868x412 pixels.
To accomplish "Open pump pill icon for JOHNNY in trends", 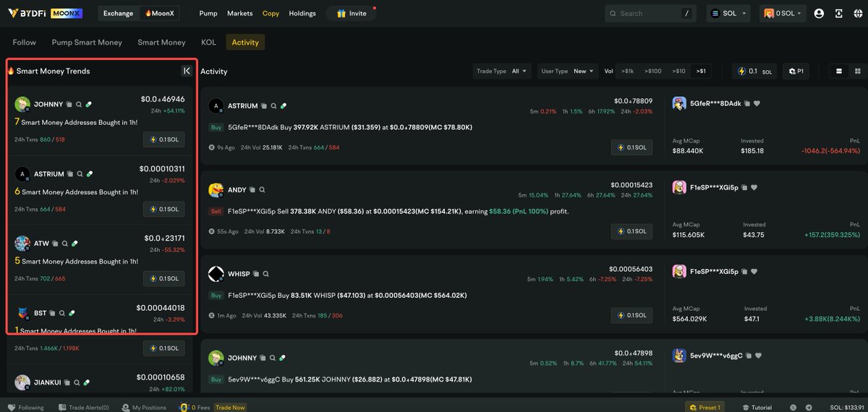I will 88,105.
